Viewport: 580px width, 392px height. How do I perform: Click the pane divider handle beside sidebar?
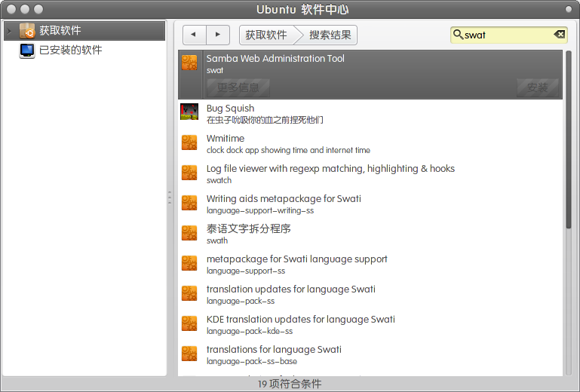[x=170, y=198]
